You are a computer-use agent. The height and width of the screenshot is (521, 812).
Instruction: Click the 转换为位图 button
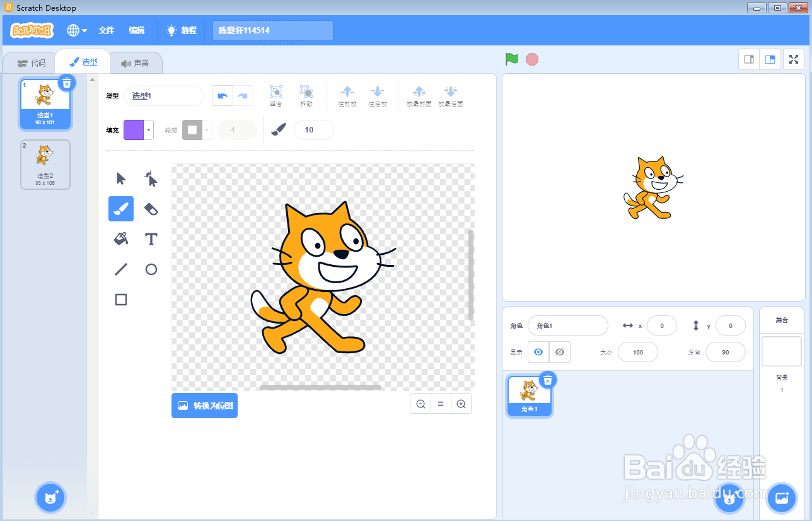(204, 406)
